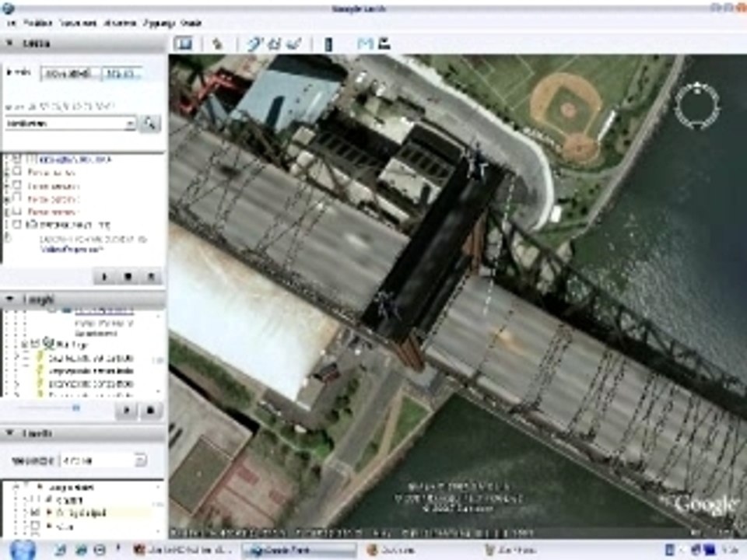Open the first menu bar item
This screenshot has height=560, width=747.
pyautogui.click(x=12, y=23)
